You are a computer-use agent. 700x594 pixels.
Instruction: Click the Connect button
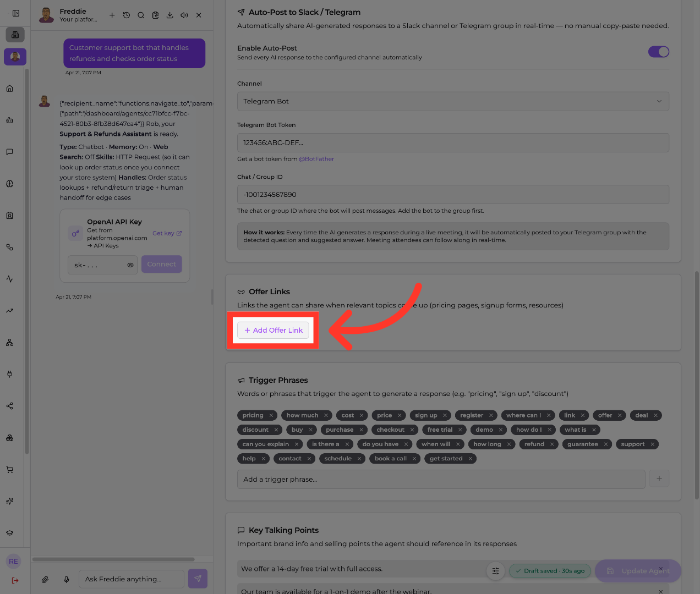click(161, 264)
